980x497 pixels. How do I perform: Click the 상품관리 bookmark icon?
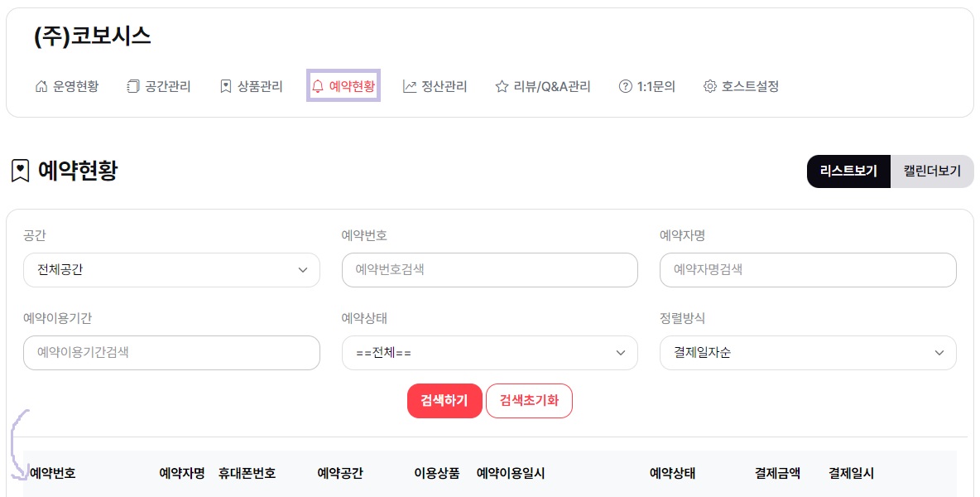click(x=226, y=86)
